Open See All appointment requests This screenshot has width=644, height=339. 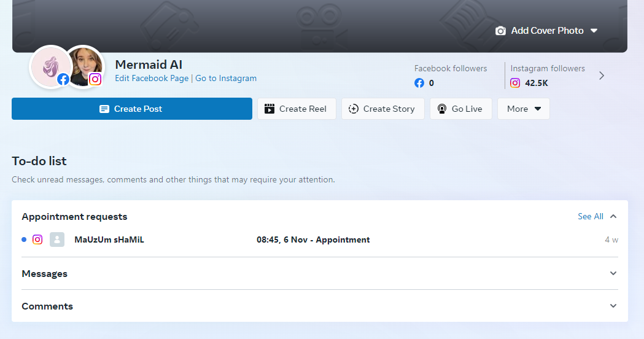(x=590, y=216)
